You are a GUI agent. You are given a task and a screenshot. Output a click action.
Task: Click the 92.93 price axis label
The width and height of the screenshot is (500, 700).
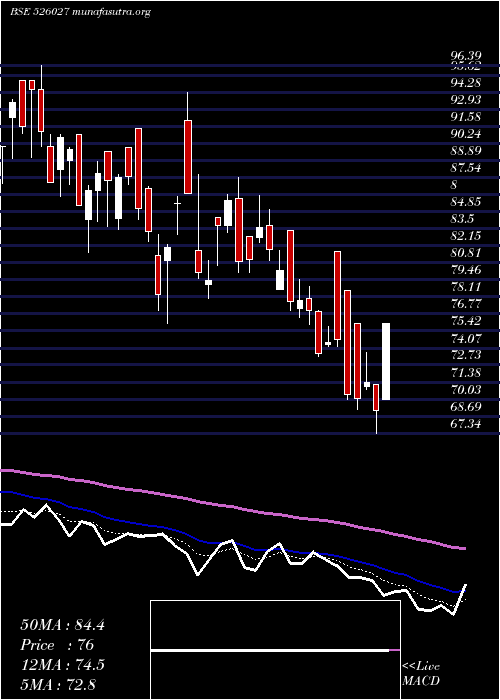tap(466, 99)
